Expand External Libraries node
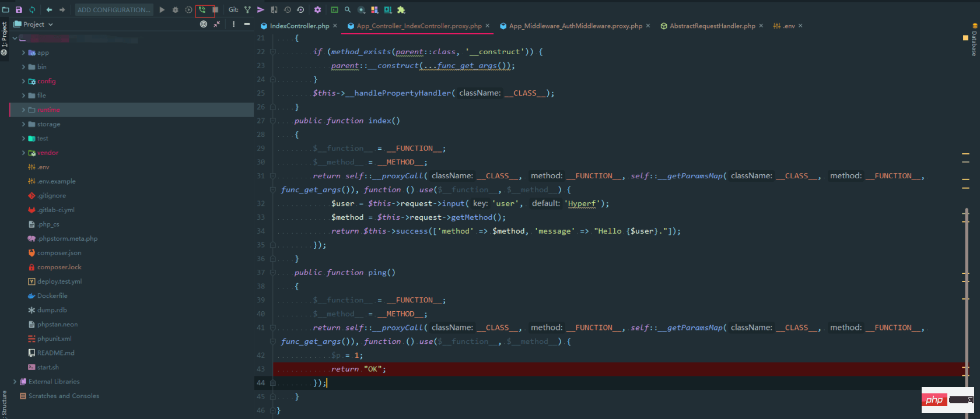The width and height of the screenshot is (980, 419). [x=15, y=382]
